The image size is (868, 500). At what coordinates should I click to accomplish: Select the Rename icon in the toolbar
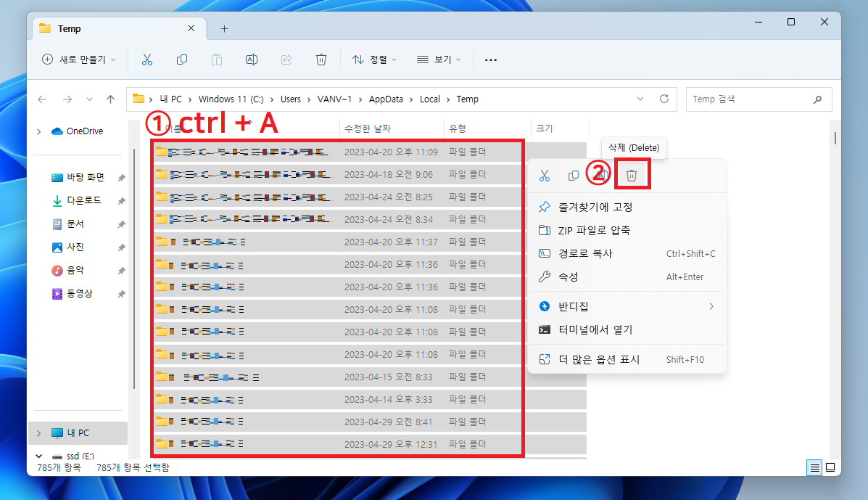click(252, 60)
